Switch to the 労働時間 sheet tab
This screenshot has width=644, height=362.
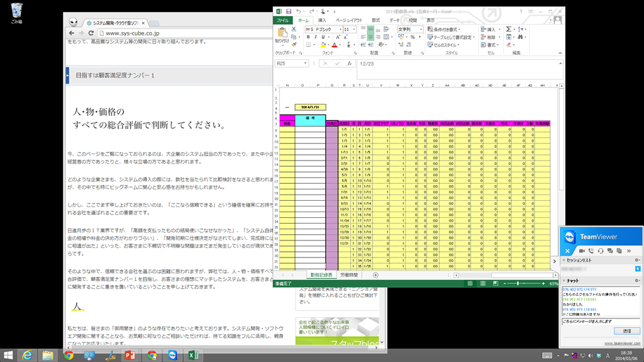tap(349, 274)
